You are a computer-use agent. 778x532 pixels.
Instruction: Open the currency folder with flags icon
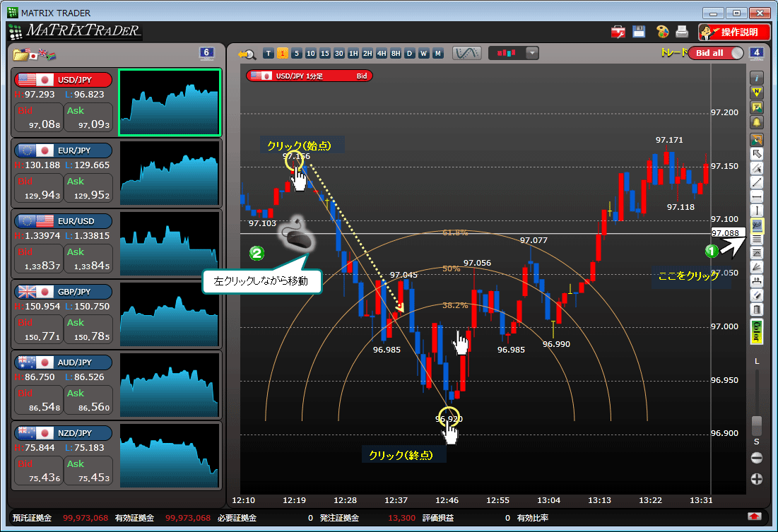coord(34,54)
